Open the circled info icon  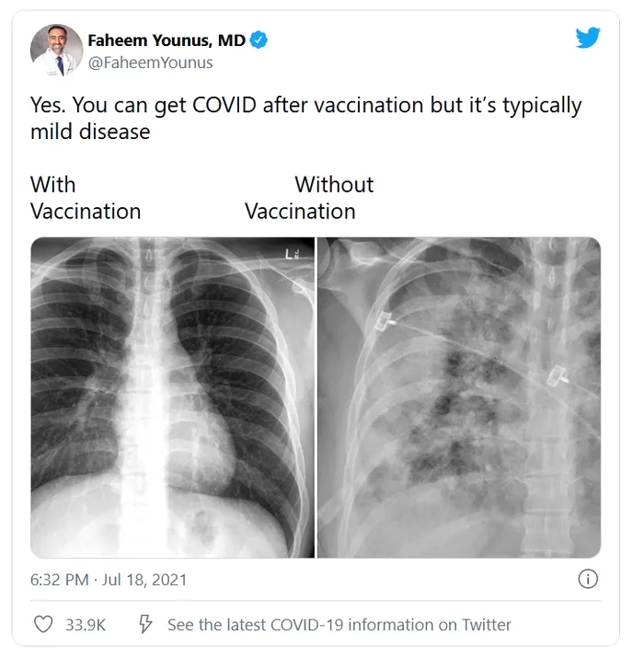pos(588,579)
